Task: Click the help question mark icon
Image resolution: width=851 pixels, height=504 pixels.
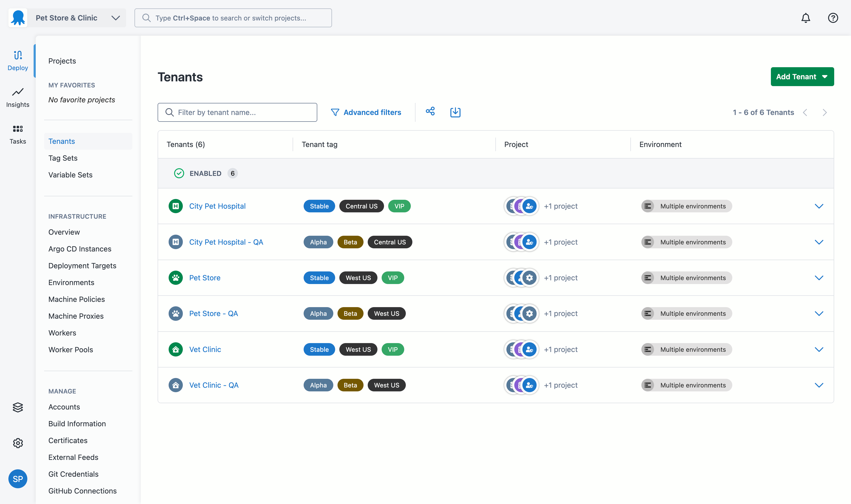Action: (x=833, y=18)
